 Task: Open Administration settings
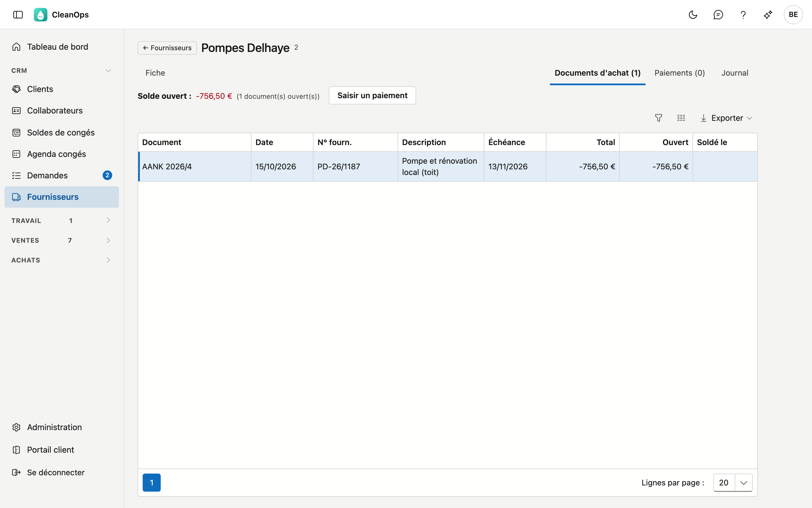[62, 427]
